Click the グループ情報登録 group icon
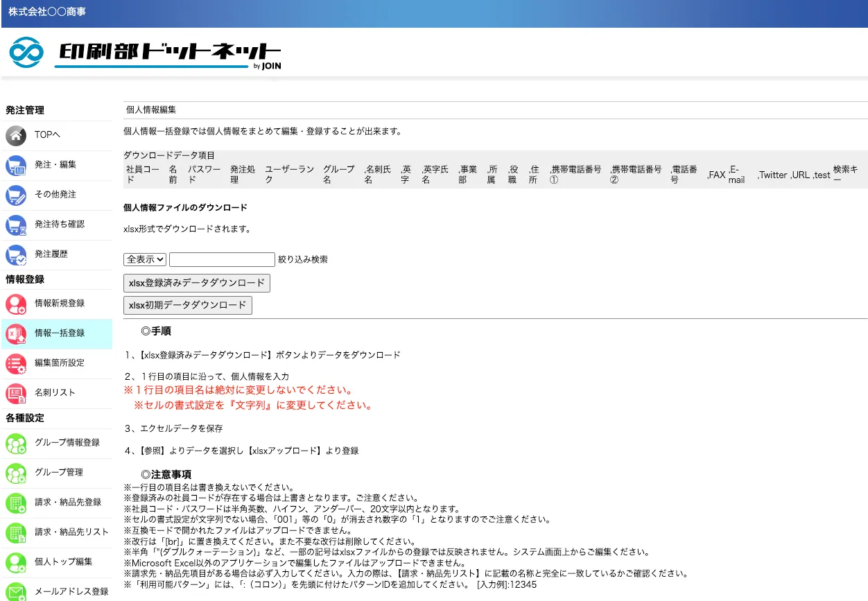This screenshot has height=601, width=868. tap(16, 443)
